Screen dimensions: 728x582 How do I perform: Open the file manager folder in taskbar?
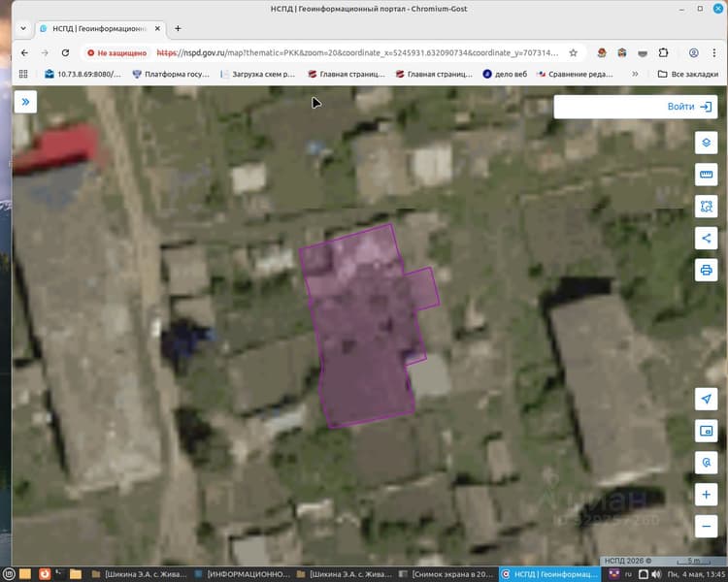tap(76, 574)
